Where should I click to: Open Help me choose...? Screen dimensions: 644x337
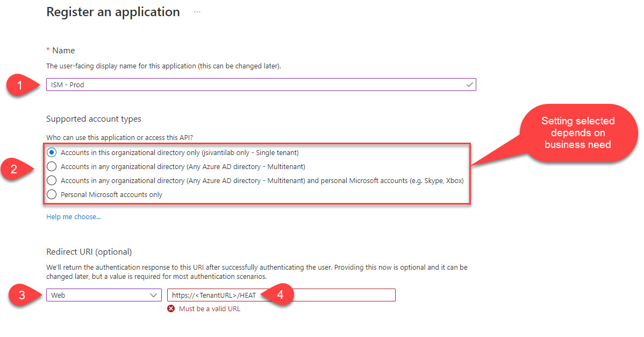click(73, 216)
